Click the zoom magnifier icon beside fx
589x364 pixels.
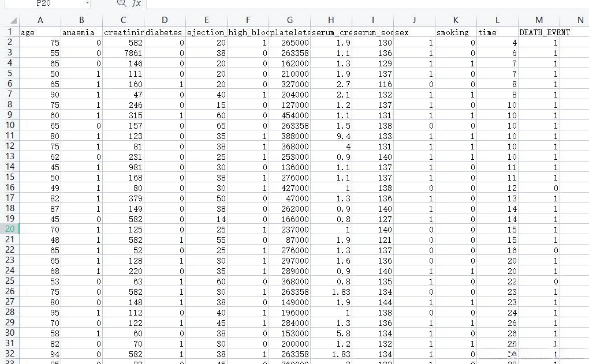coord(122,3)
